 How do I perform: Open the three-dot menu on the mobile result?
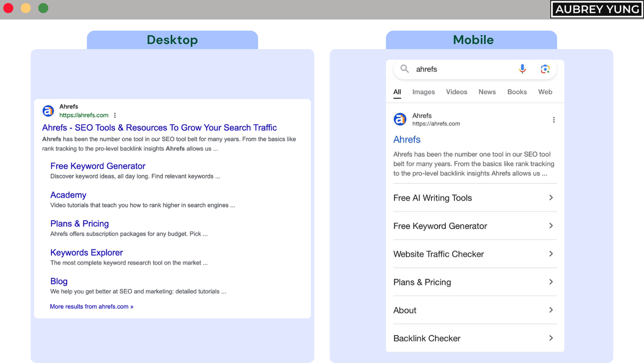coord(553,119)
